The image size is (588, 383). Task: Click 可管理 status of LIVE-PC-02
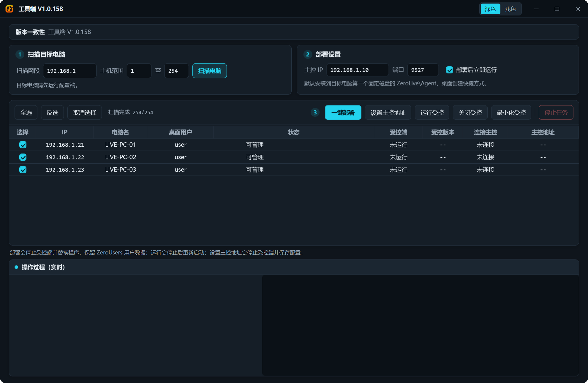255,157
